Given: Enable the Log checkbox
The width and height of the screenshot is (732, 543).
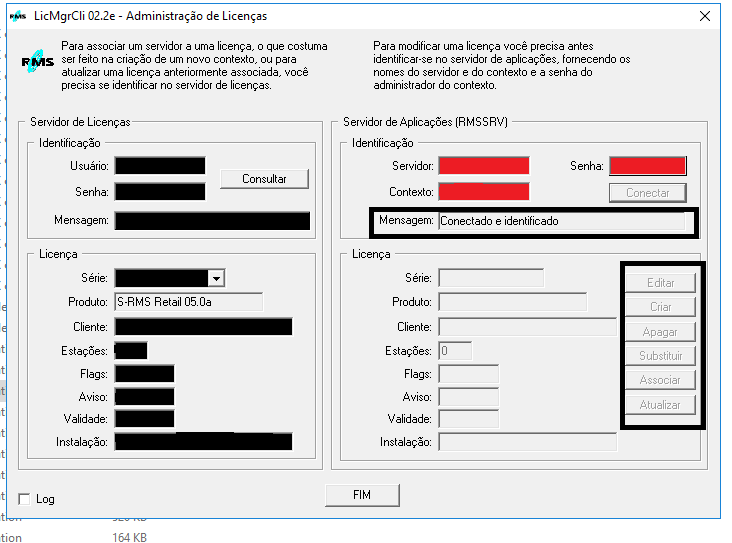Looking at the screenshot, I should pos(24,499).
